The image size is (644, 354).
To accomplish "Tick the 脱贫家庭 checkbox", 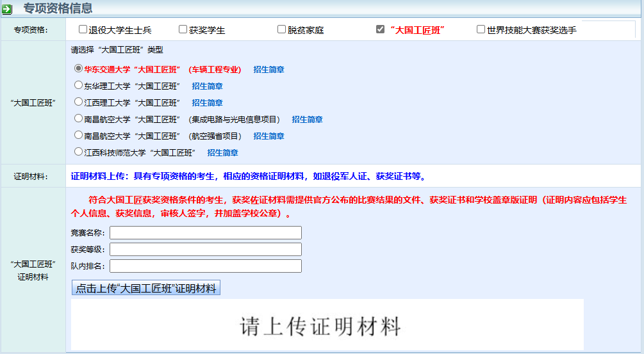I will pyautogui.click(x=281, y=29).
